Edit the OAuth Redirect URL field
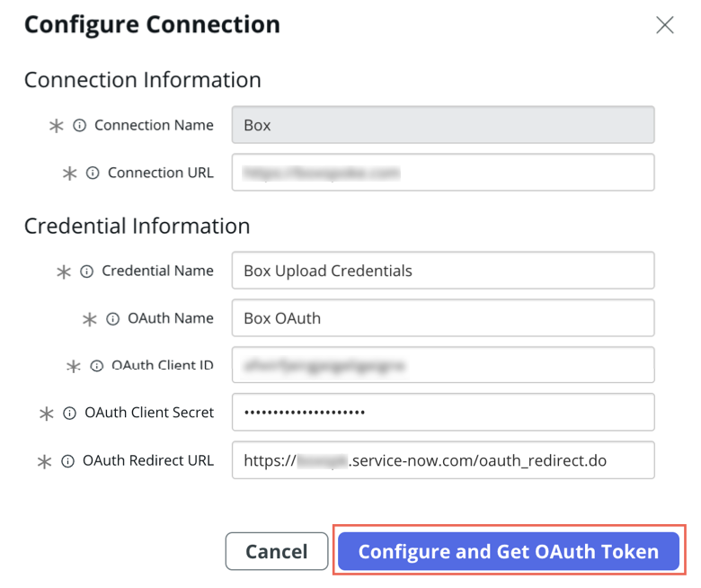701x588 pixels. tap(443, 460)
